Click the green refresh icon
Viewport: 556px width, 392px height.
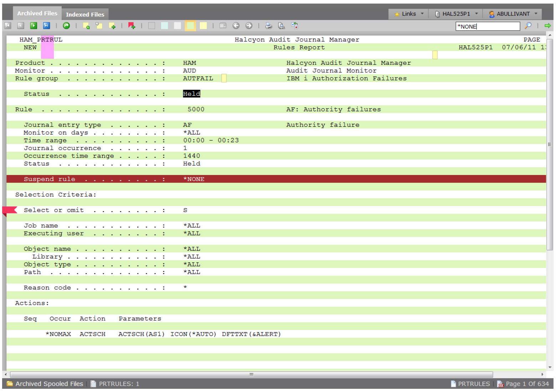(x=66, y=26)
